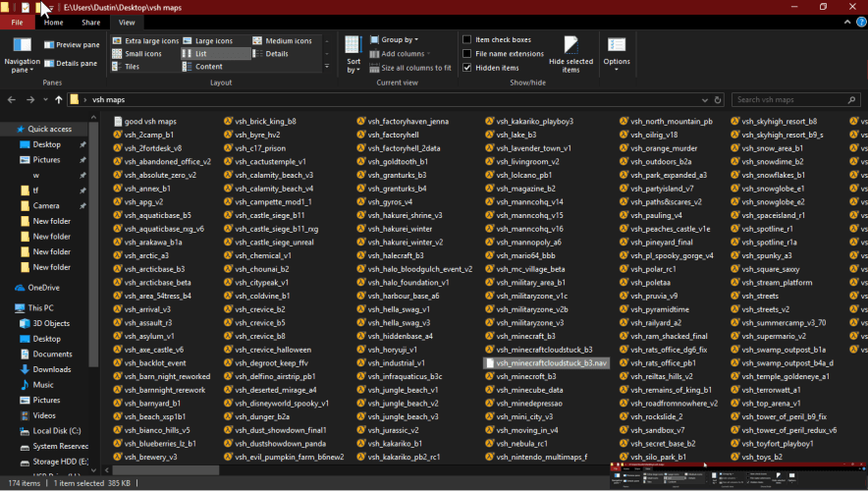Open the address bar history dropdown
The width and height of the screenshot is (868, 491).
tap(705, 100)
